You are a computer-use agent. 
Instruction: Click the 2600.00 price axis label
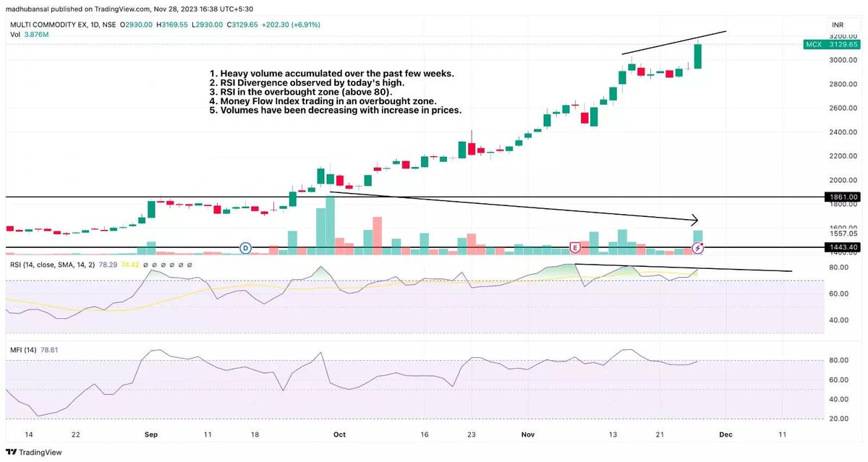point(843,108)
